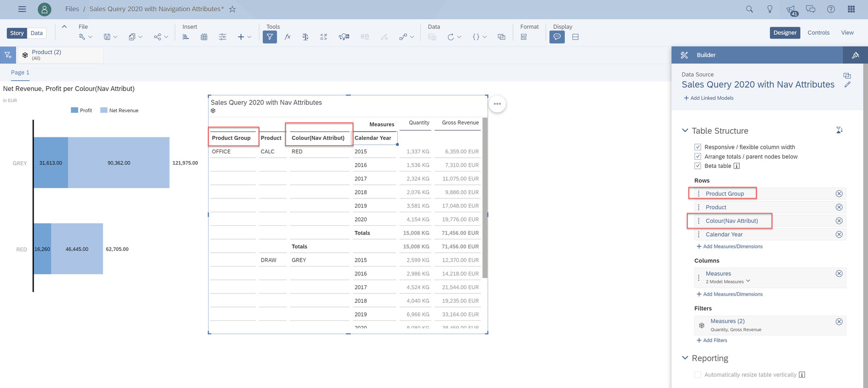Open the script braces dropdown

(x=479, y=37)
